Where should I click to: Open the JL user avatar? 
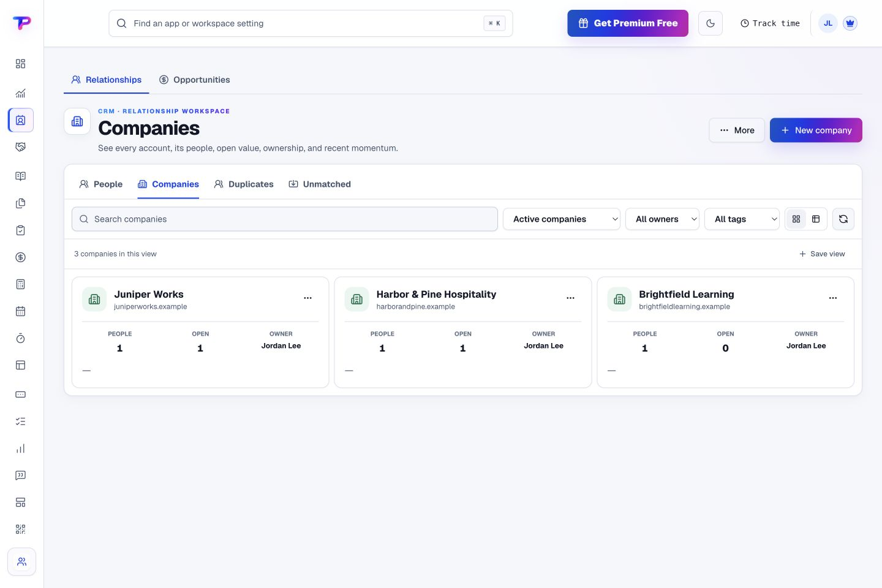pos(828,23)
